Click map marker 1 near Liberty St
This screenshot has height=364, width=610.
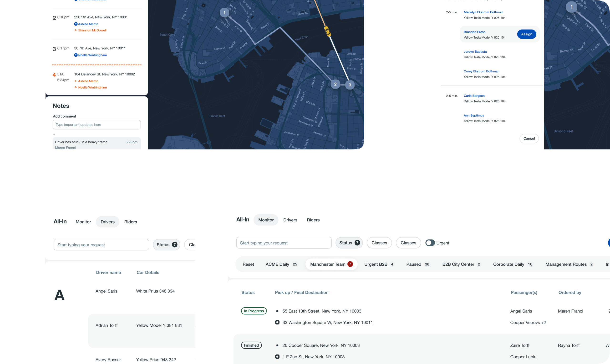pos(224,13)
